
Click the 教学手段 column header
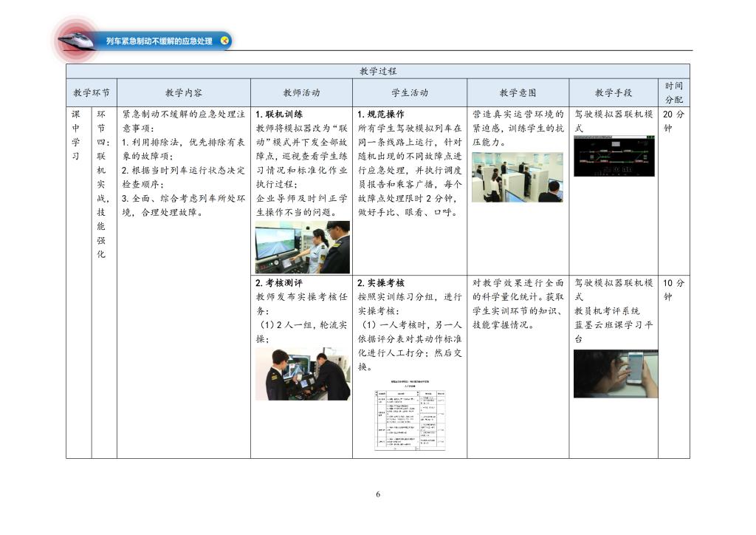(613, 93)
